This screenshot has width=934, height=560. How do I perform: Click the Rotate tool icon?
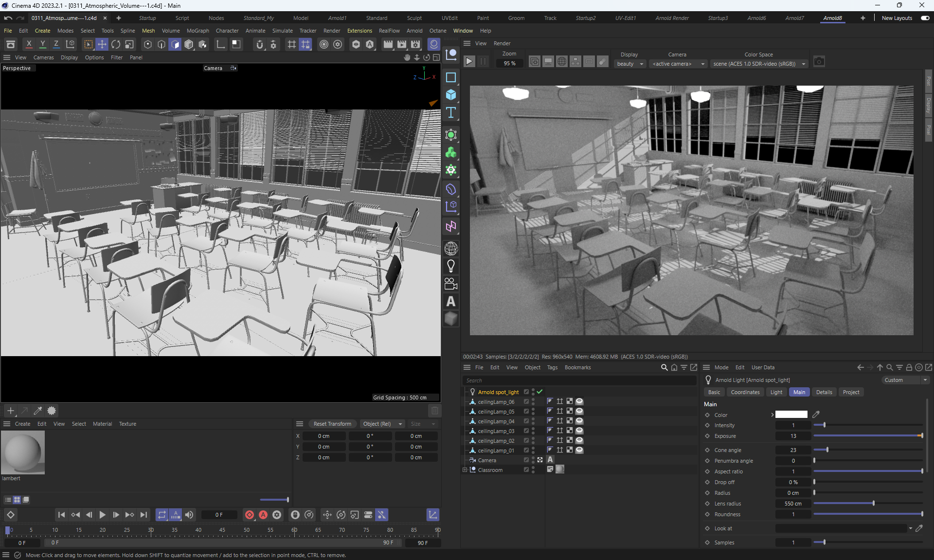[116, 44]
